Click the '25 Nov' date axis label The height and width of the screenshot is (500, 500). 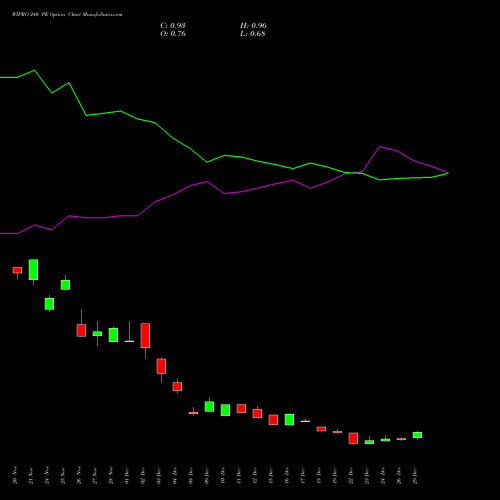click(x=63, y=475)
